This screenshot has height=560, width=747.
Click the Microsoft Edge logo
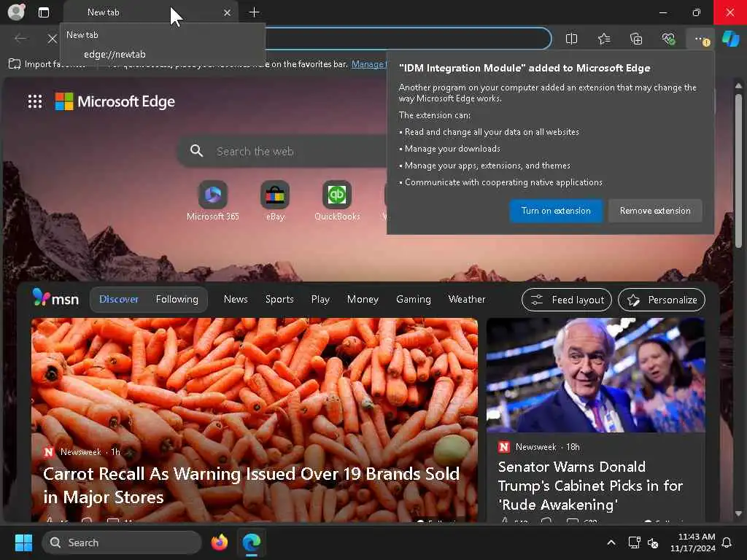pos(115,101)
